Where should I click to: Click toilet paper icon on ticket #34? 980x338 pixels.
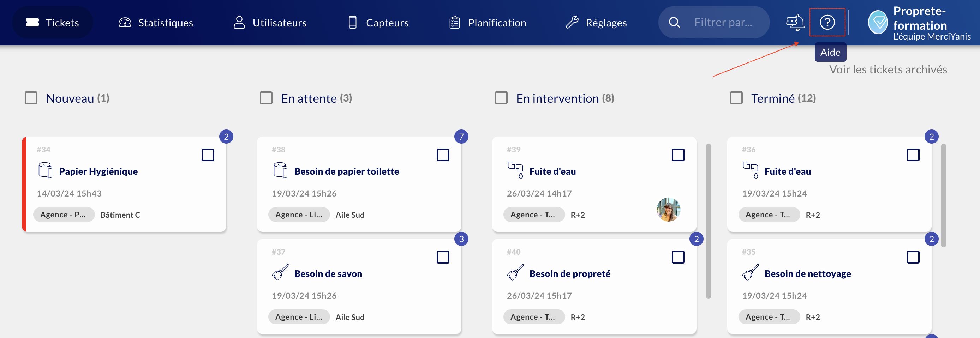46,170
